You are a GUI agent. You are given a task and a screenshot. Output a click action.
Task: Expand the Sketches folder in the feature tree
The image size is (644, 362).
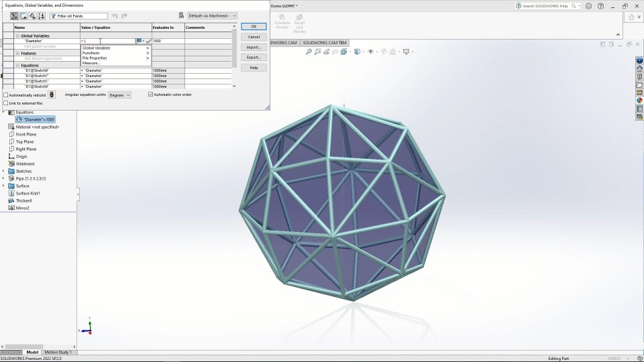tap(4, 171)
